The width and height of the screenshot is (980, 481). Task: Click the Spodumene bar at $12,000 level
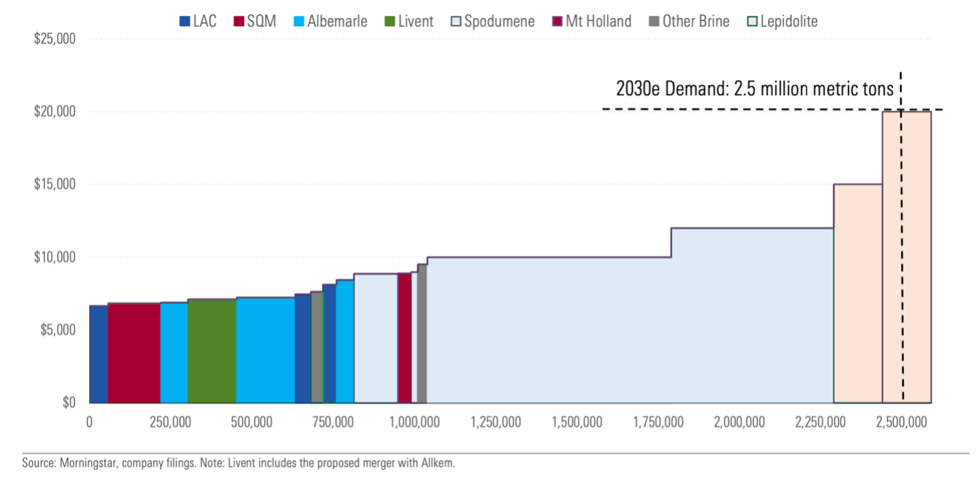[x=752, y=315]
